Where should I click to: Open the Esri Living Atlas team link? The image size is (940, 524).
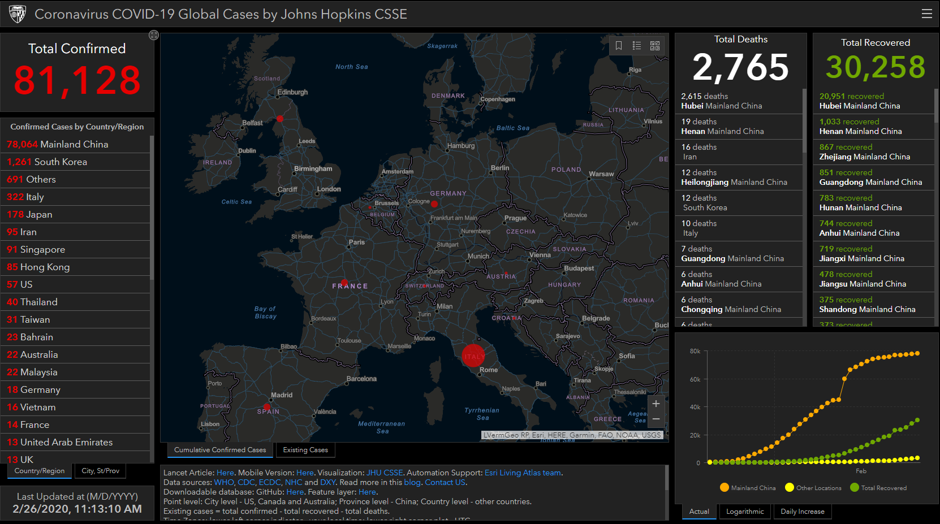click(x=523, y=472)
